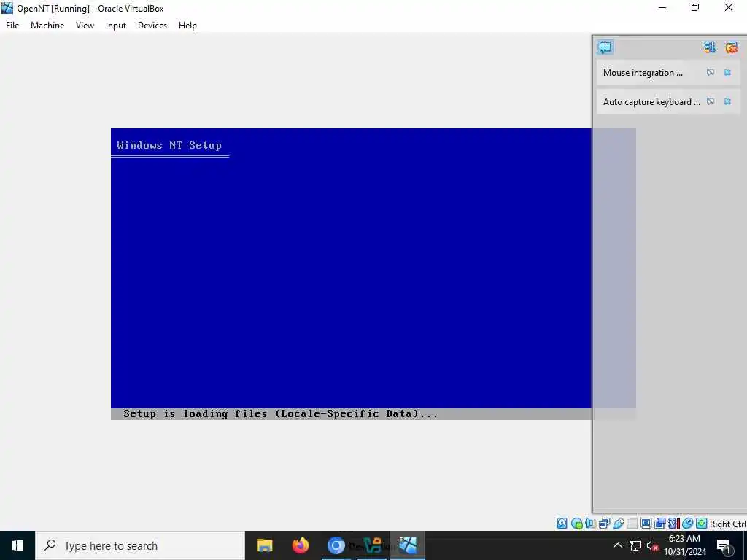The image size is (747, 560).
Task: Click the Right Ctrl host key label
Action: click(728, 524)
